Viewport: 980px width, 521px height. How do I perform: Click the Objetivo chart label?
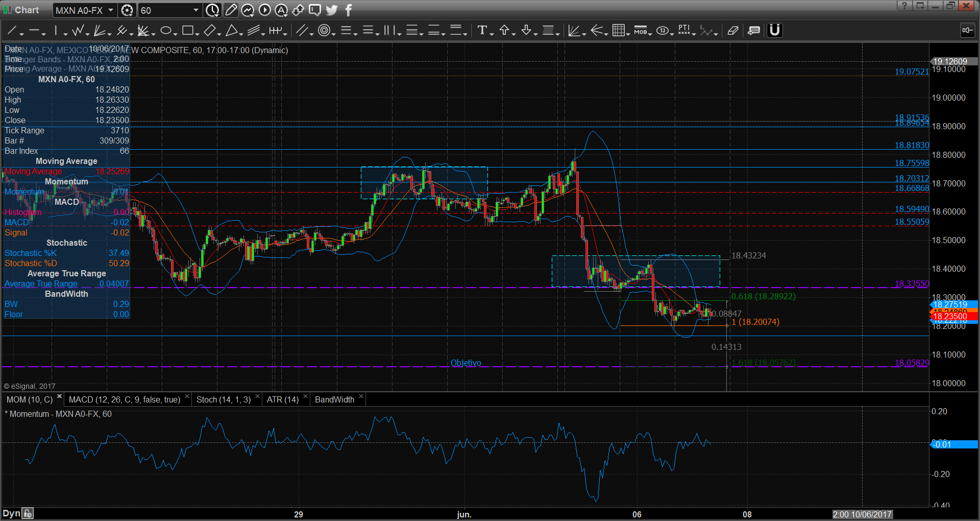pyautogui.click(x=465, y=363)
